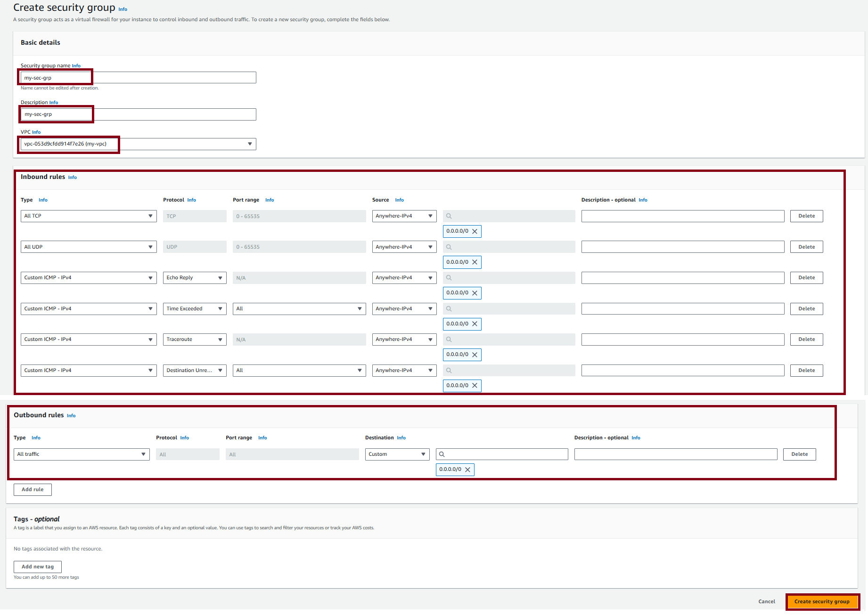Open Info link for the outbound Destination column
This screenshot has width=868, height=615.
click(x=401, y=438)
